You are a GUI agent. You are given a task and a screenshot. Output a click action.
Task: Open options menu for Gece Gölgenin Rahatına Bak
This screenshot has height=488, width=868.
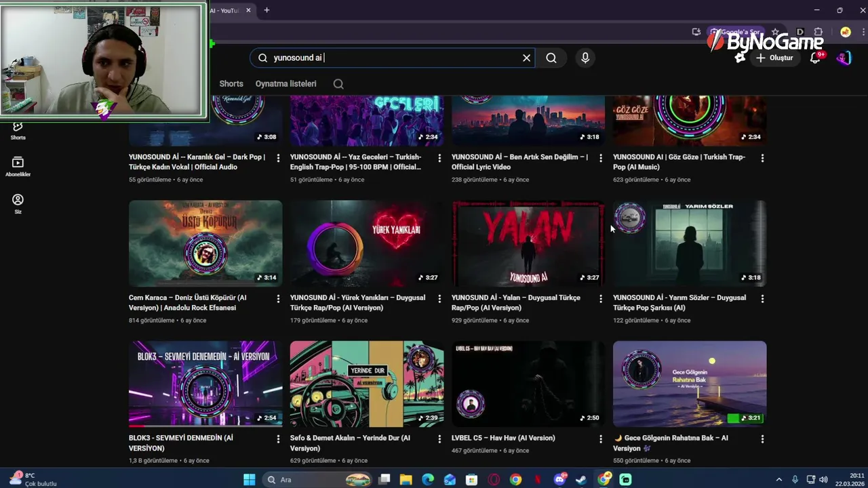pyautogui.click(x=762, y=439)
